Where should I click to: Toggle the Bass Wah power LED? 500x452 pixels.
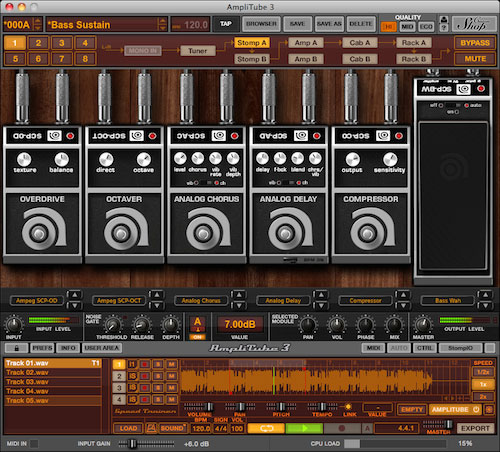coord(481,89)
